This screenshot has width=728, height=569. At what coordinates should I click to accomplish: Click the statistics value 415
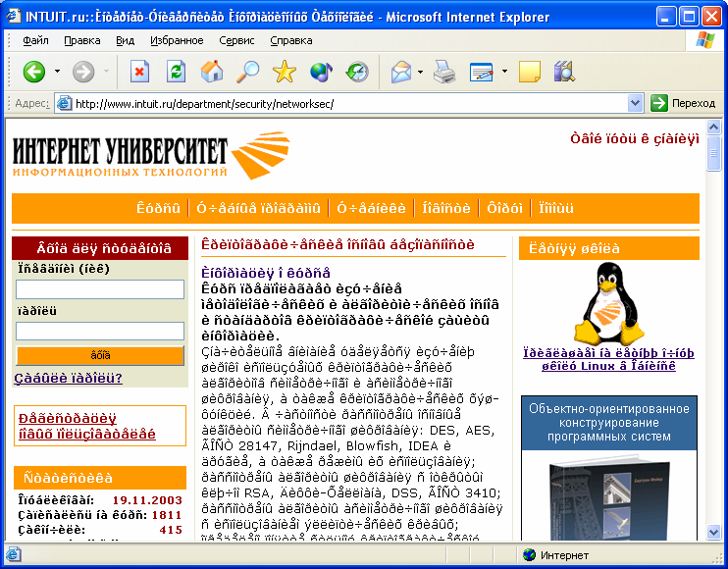pos(171,530)
